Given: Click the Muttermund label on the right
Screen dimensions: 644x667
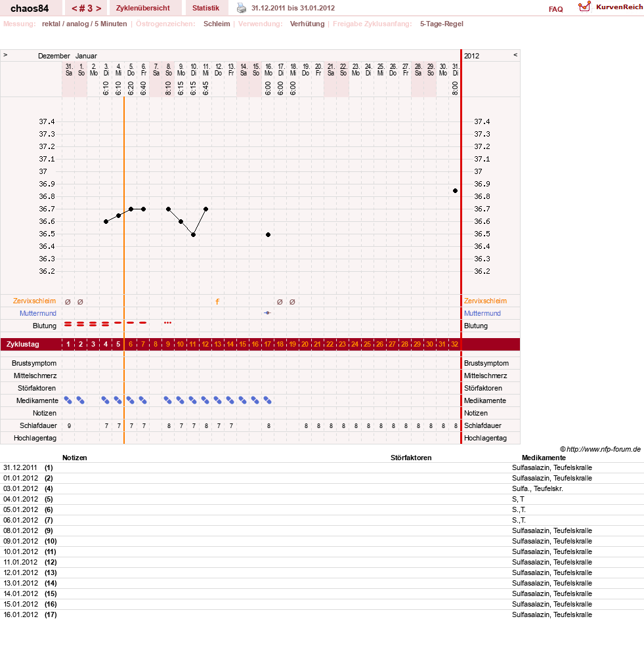Looking at the screenshot, I should pyautogui.click(x=483, y=313).
